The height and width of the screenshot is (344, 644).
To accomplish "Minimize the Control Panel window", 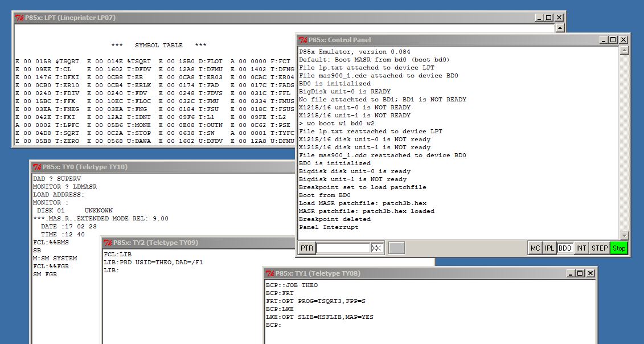I will coord(604,40).
